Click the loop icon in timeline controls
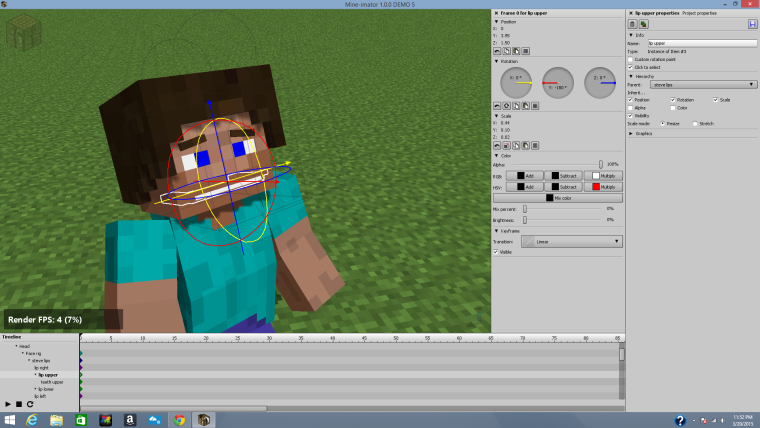The height and width of the screenshot is (428, 760). [x=30, y=404]
